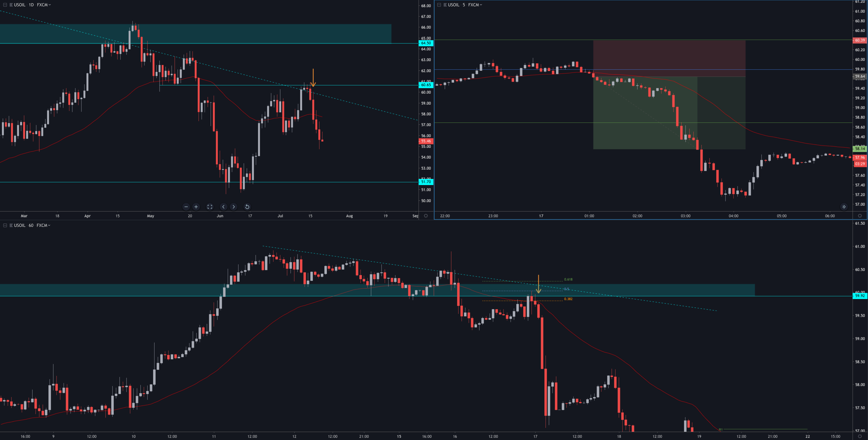868x440 pixels.
Task: Click the flag icon on the daily chart
Action: [11, 5]
